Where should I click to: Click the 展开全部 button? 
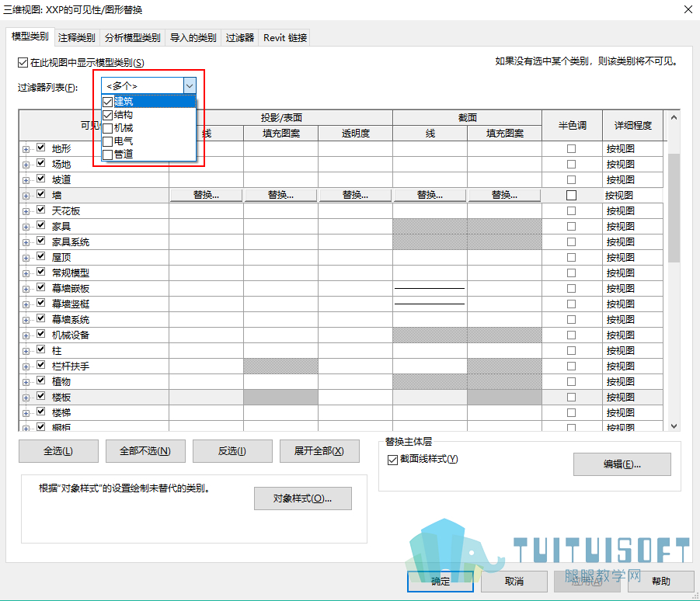(319, 451)
